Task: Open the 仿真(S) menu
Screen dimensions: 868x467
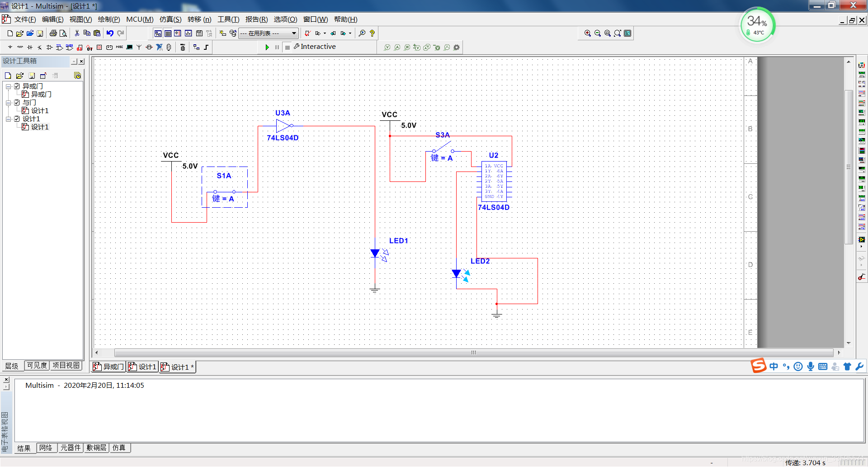Action: coord(170,19)
